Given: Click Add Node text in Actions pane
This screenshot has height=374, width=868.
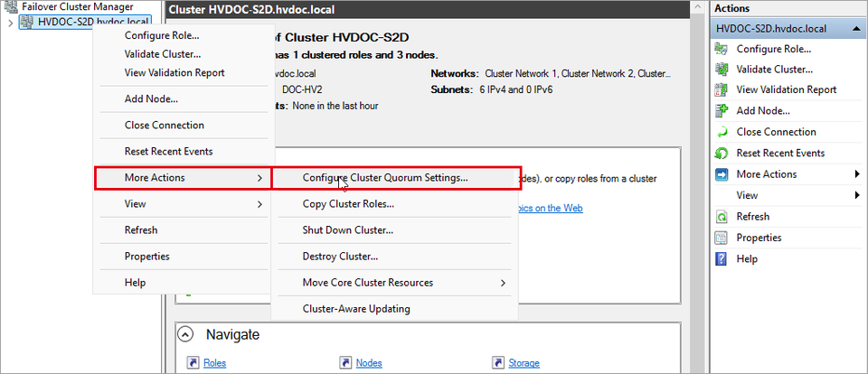Looking at the screenshot, I should click(x=763, y=110).
